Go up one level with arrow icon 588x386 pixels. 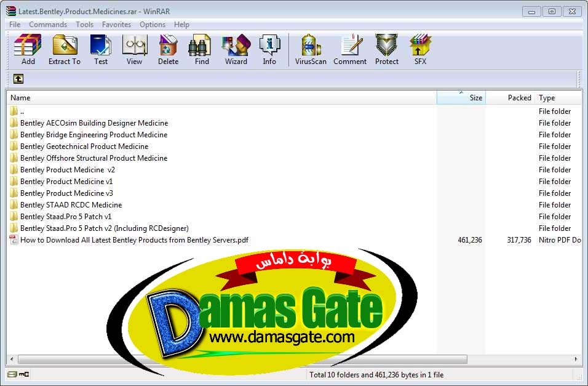[x=18, y=79]
